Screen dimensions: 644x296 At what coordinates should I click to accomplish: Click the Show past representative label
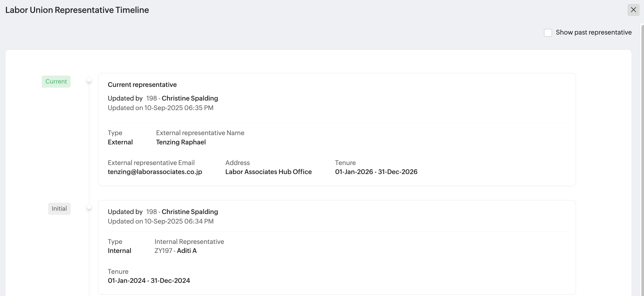594,32
